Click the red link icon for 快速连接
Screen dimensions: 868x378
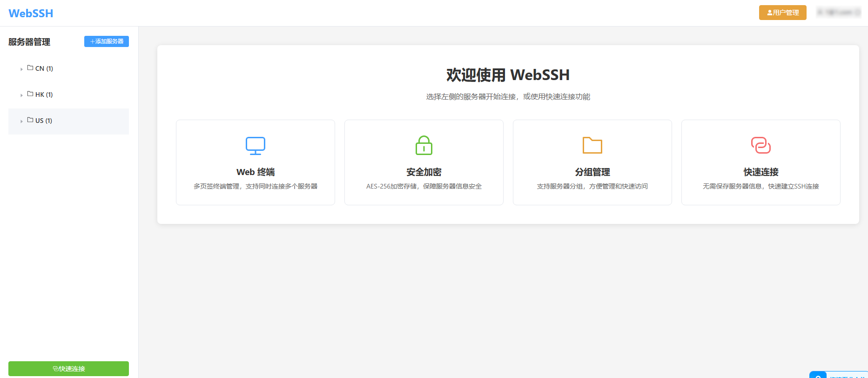point(761,145)
